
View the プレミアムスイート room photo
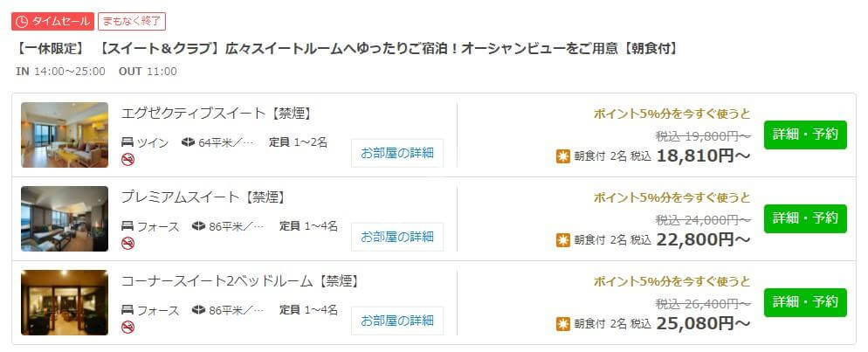(x=65, y=218)
